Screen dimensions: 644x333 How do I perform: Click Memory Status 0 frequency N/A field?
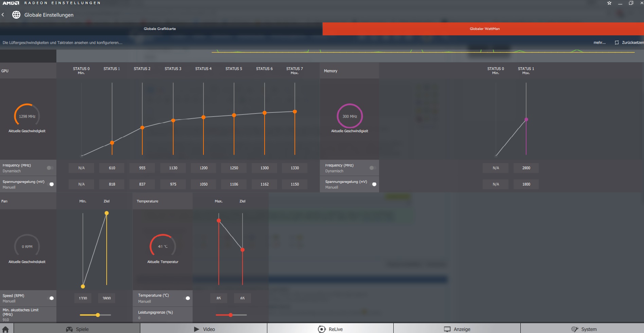click(x=496, y=168)
